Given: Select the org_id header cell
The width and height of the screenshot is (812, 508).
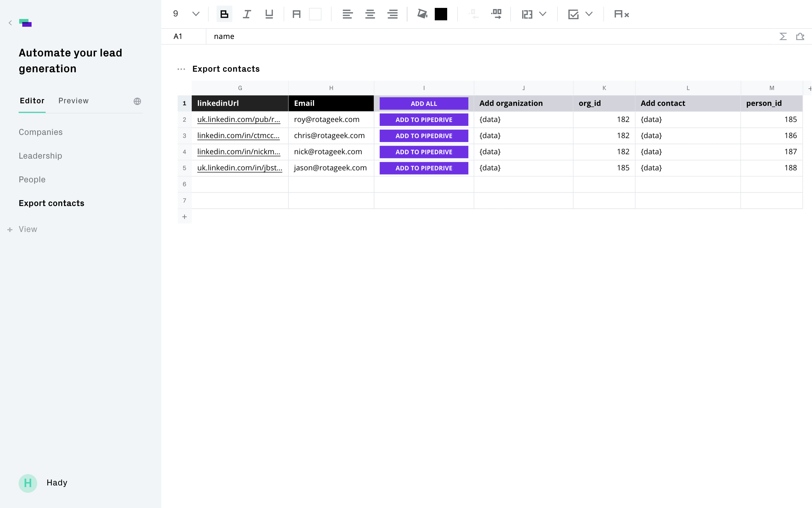Looking at the screenshot, I should 604,103.
